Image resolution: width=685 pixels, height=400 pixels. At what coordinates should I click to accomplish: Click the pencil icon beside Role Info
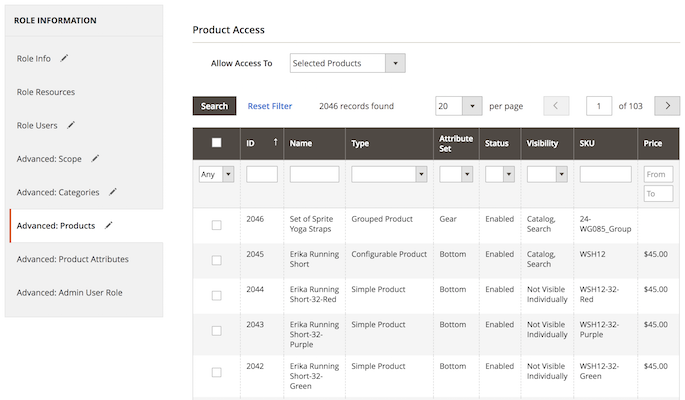point(65,58)
